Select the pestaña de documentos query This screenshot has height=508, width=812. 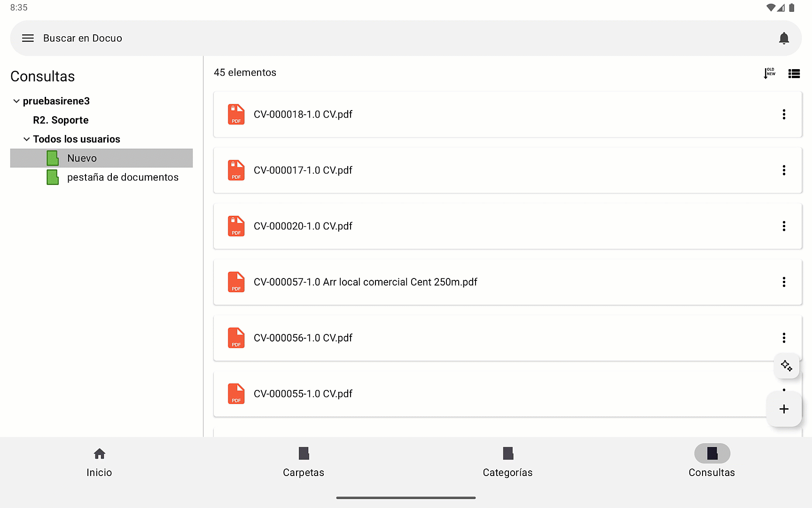(x=122, y=177)
